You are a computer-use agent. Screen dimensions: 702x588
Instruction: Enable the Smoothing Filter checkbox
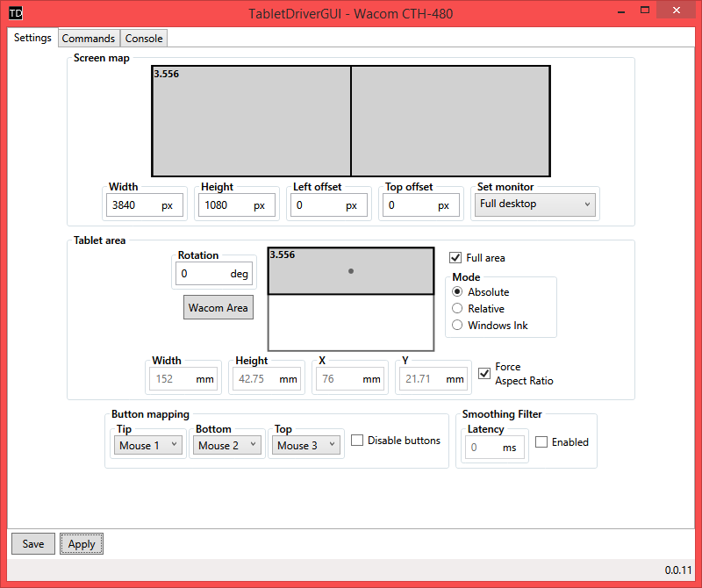click(x=541, y=442)
